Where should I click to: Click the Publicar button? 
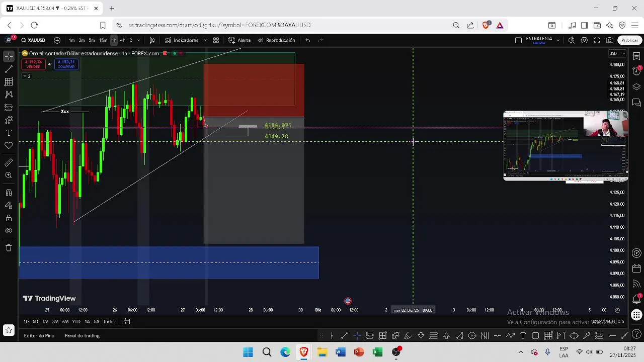629,40
